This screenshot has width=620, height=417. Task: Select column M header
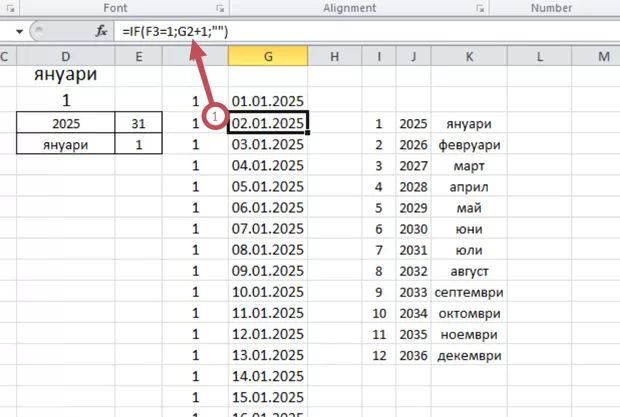pos(596,56)
